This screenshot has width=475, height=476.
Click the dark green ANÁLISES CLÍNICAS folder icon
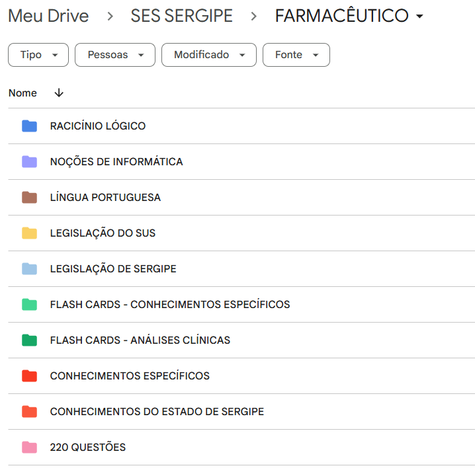click(x=29, y=340)
